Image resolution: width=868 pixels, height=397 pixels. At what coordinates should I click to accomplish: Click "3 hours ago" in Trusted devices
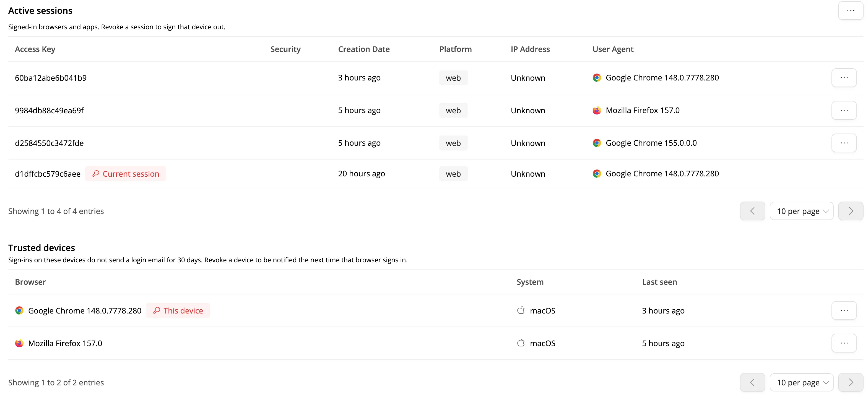pyautogui.click(x=663, y=310)
